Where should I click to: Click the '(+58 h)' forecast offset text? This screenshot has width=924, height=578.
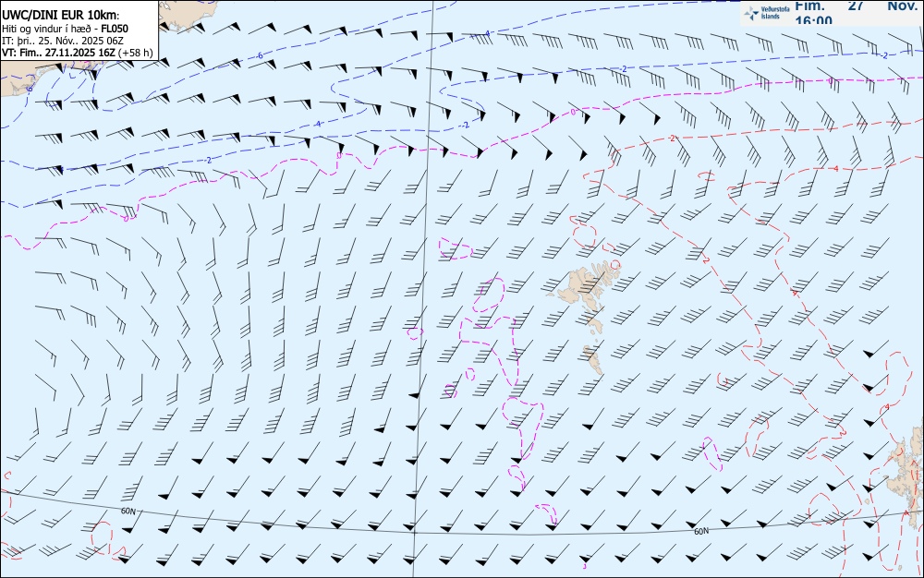coord(136,53)
